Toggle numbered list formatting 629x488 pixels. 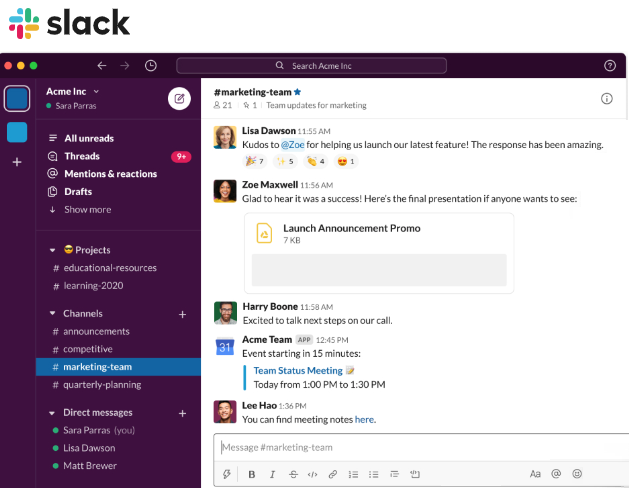tap(353, 474)
